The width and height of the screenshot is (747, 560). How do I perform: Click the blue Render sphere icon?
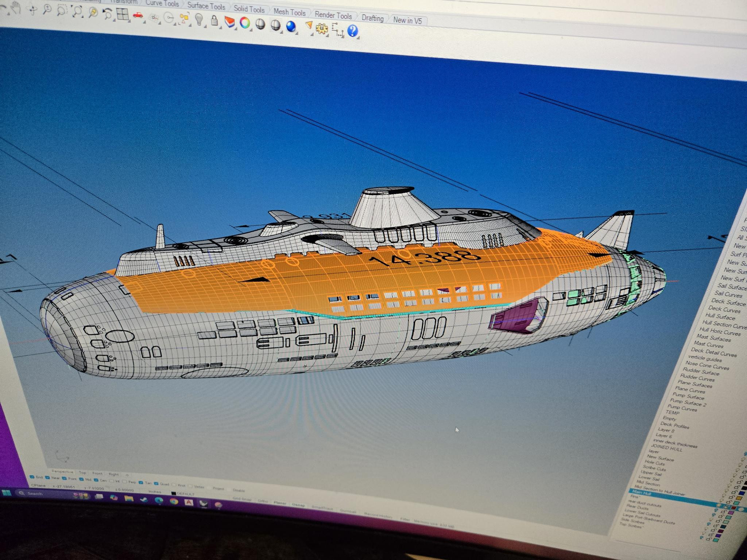291,26
